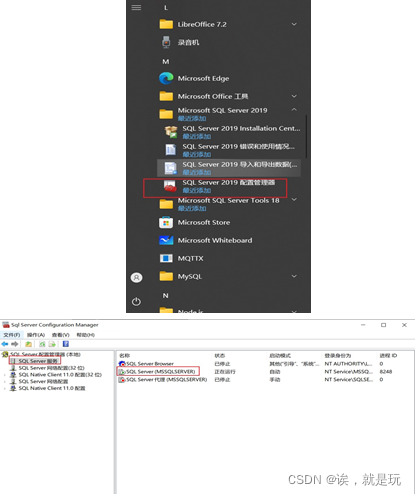This screenshot has width=416, height=496.
Task: Click the Microsoft SQL Server 2019 folder icon
Action: [166, 114]
